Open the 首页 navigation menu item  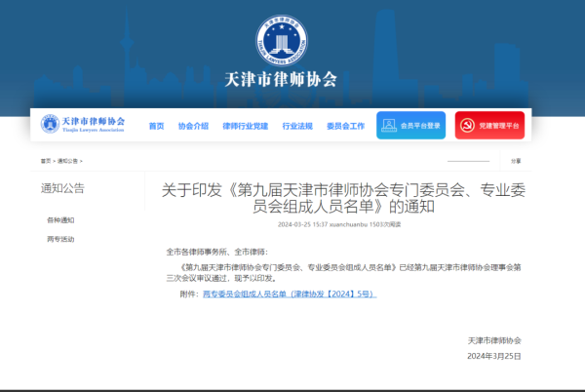click(x=156, y=126)
